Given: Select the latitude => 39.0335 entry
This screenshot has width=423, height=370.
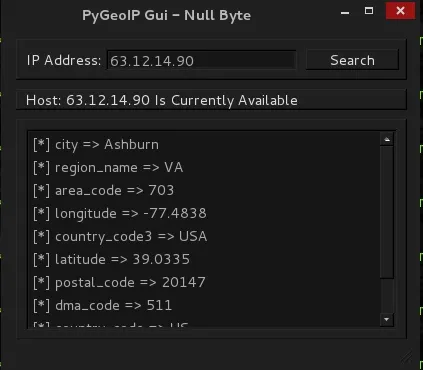Looking at the screenshot, I should [111, 260].
